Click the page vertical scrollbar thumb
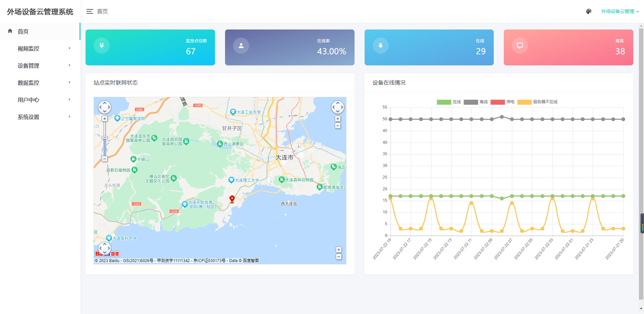The image size is (644, 314). 641,164
